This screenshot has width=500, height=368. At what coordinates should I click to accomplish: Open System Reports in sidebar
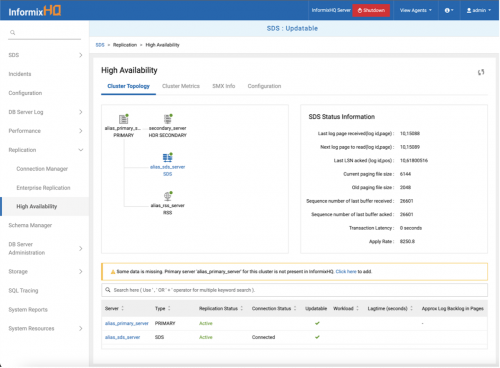click(28, 310)
